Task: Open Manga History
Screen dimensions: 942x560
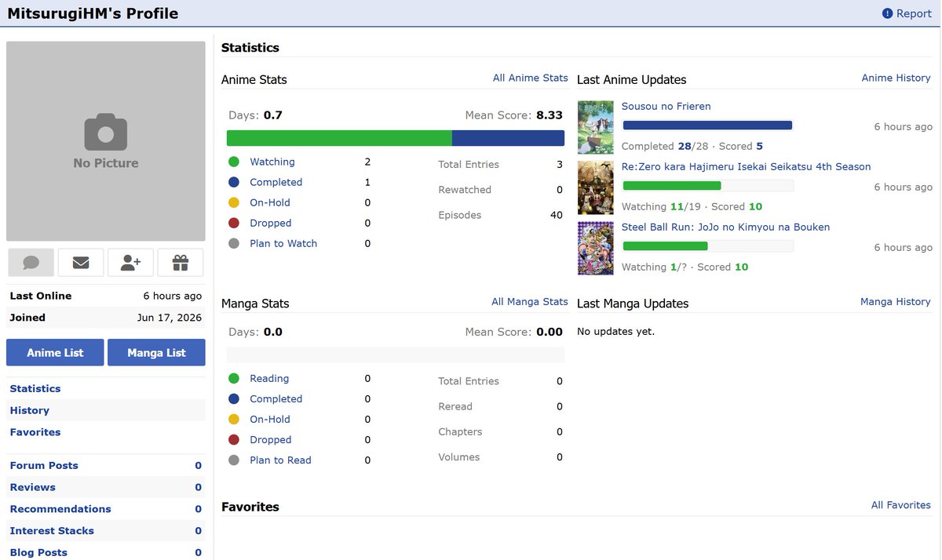Action: pyautogui.click(x=895, y=301)
